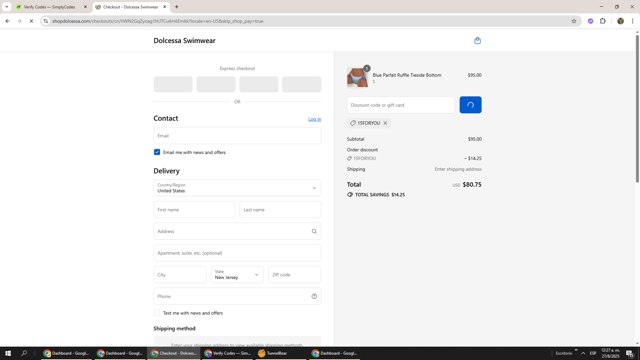Open the purple extension icon in toolbar
Image resolution: width=640 pixels, height=360 pixels.
pyautogui.click(x=590, y=21)
